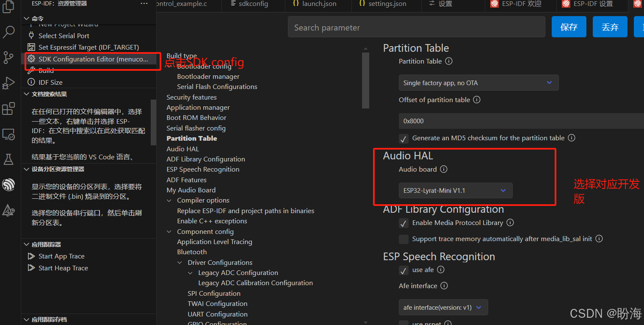Click info icon beside Offset of partition table
This screenshot has width=644, height=325.
[x=477, y=100]
